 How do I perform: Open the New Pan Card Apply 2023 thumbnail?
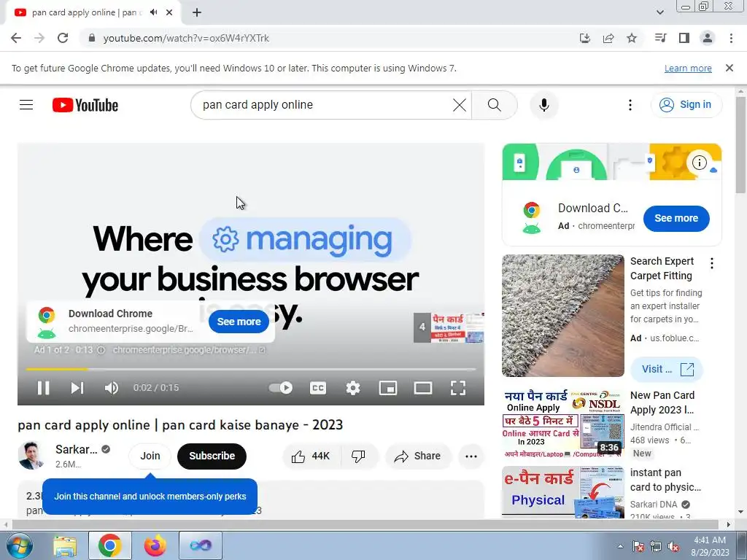563,424
